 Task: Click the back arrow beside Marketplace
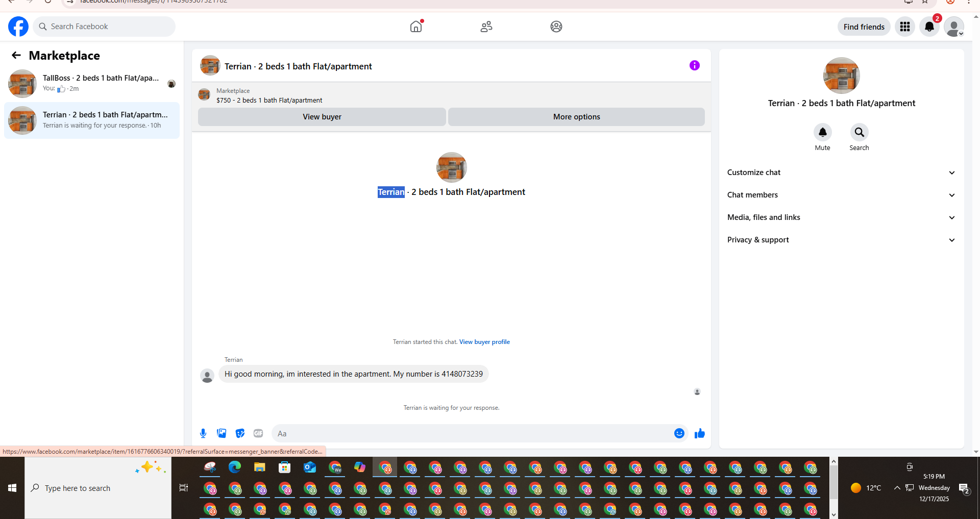point(16,55)
